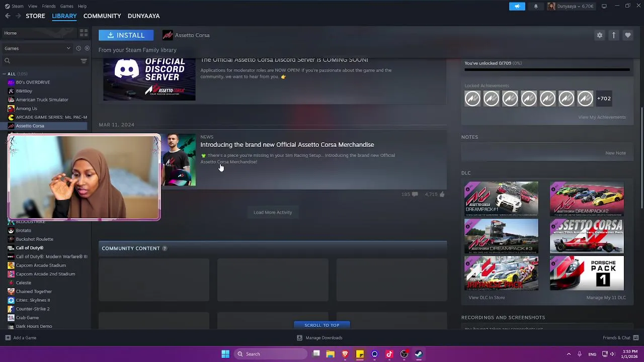Click the heart favorite icon
Image resolution: width=644 pixels, height=362 pixels.
point(627,35)
